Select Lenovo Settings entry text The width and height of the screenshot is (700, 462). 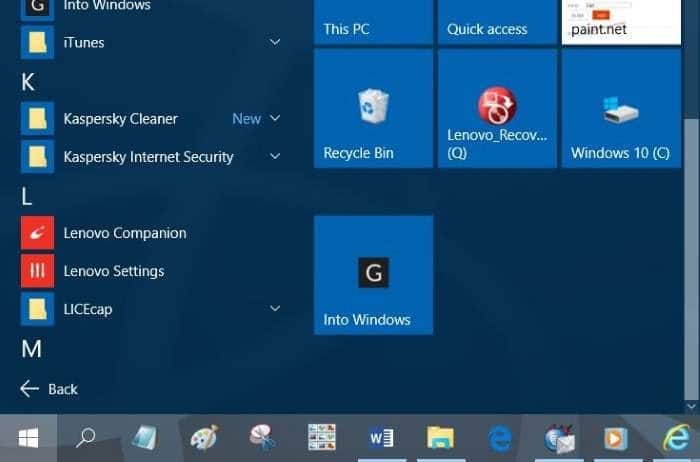(114, 271)
